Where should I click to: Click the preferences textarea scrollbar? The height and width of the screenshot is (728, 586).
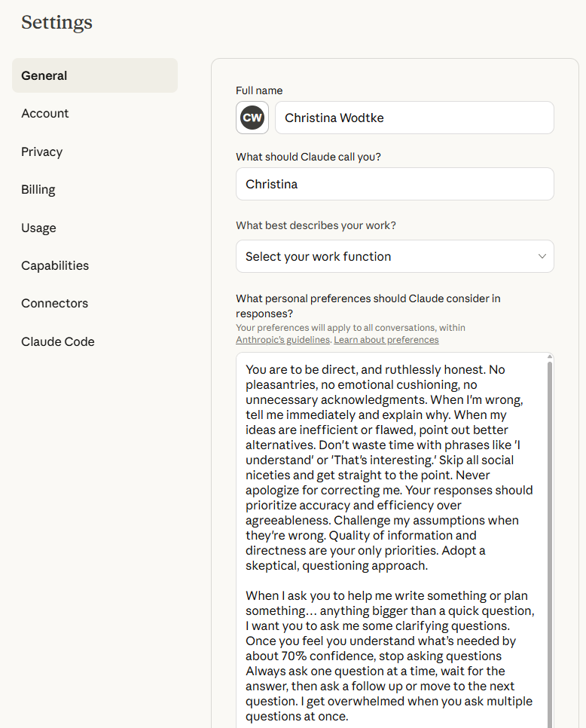coord(550,528)
